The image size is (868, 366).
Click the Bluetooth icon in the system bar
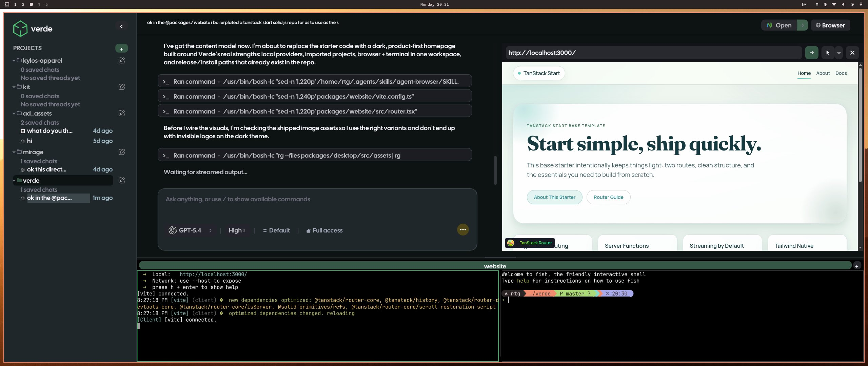[825, 4]
